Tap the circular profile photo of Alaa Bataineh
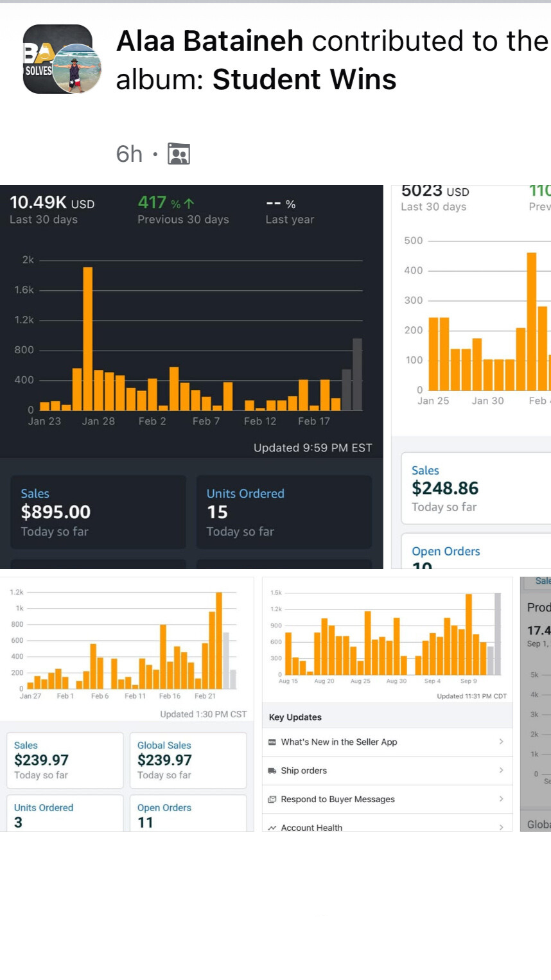 (77, 69)
